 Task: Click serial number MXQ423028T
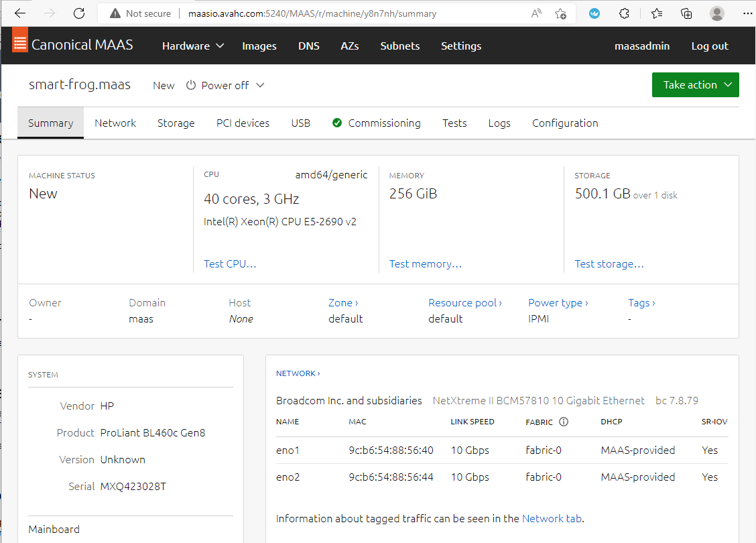coord(133,486)
